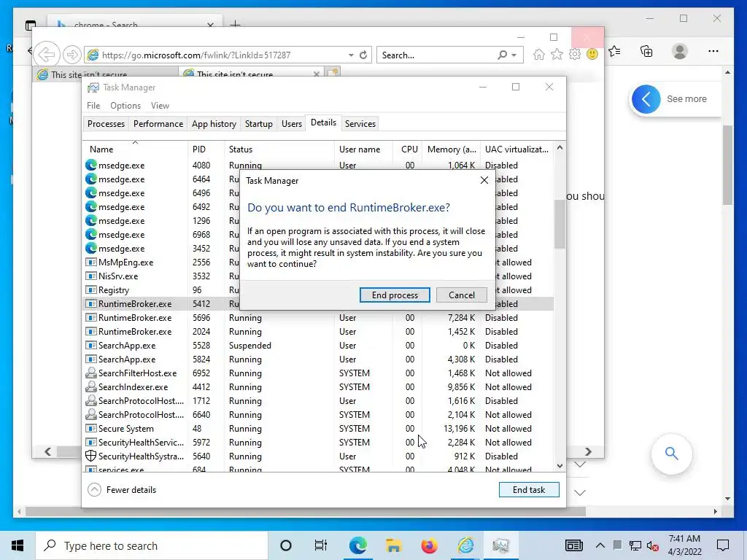Image resolution: width=747 pixels, height=560 pixels.
Task: Open Internet Explorer Tools gear
Action: pos(575,55)
